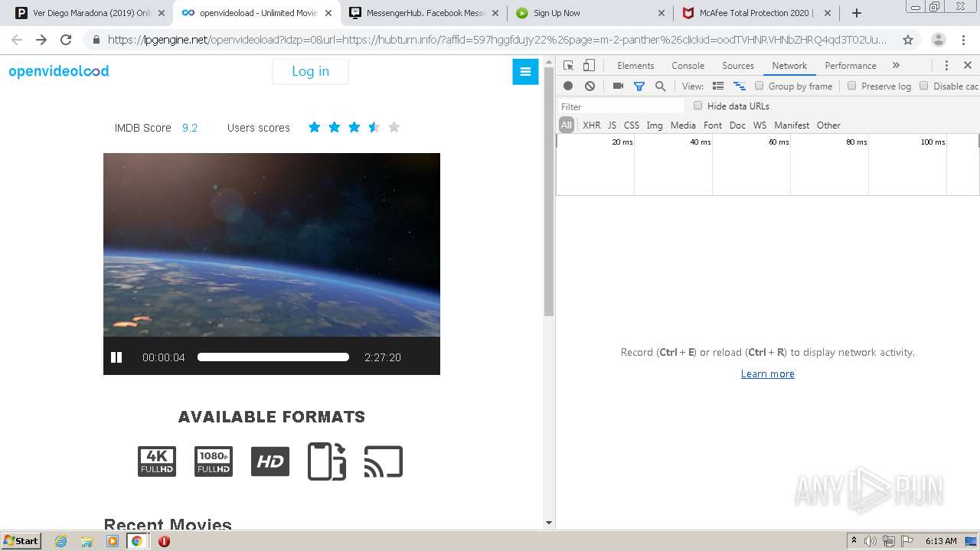Go forward in browser history
The width and height of the screenshot is (980, 551).
(41, 40)
